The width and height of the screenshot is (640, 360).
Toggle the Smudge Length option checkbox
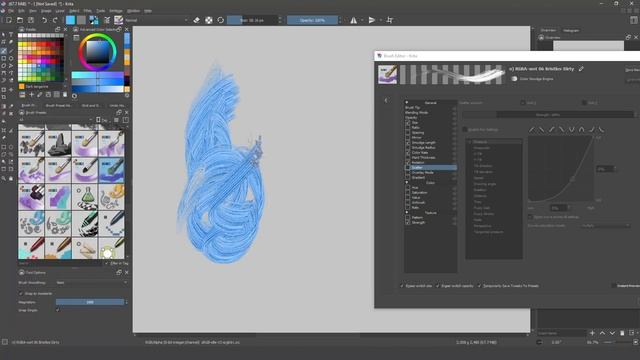[407, 142]
